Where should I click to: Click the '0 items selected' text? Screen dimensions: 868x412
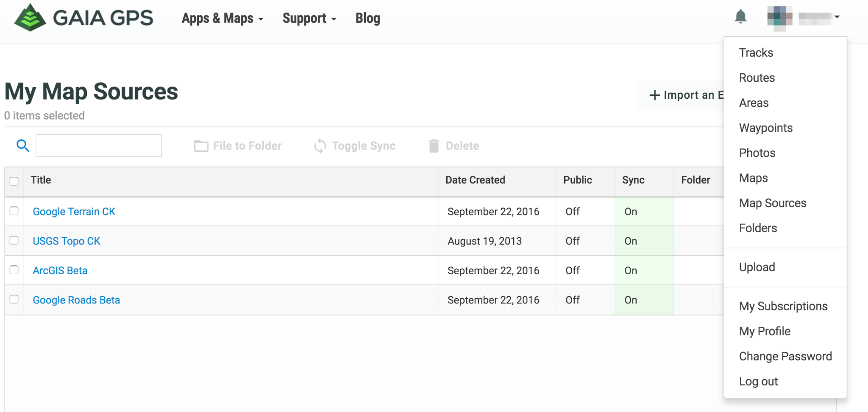click(44, 115)
